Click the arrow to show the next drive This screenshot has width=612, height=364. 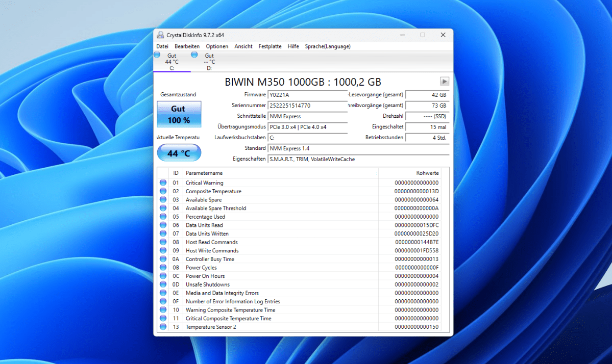[444, 81]
